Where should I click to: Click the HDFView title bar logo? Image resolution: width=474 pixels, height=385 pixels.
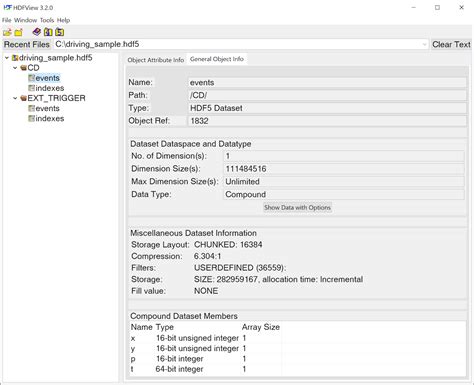[7, 7]
